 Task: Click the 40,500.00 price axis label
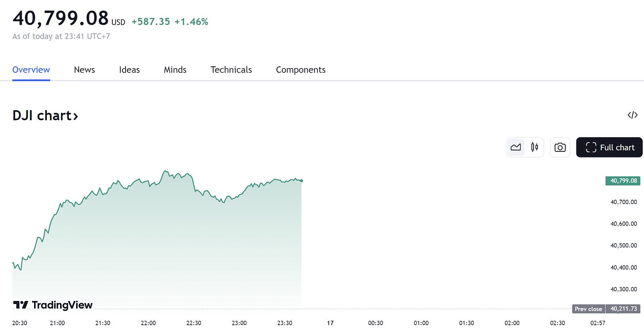(624, 246)
